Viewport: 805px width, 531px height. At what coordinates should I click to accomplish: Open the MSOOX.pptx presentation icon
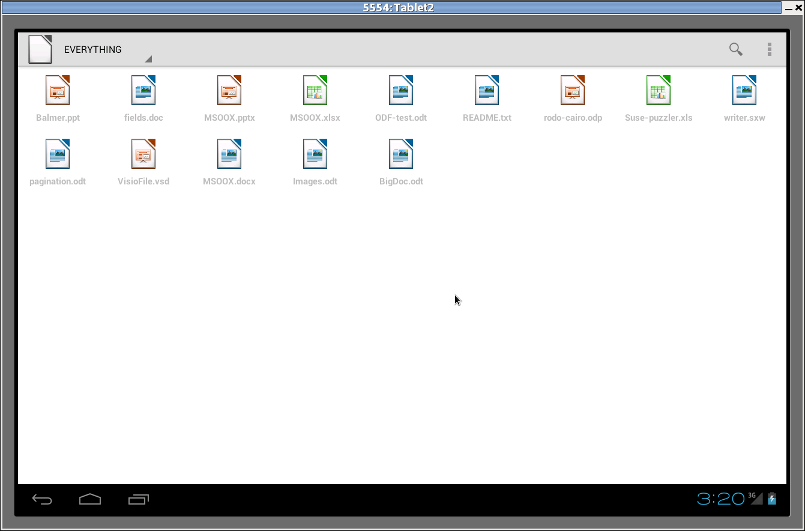pyautogui.click(x=229, y=90)
